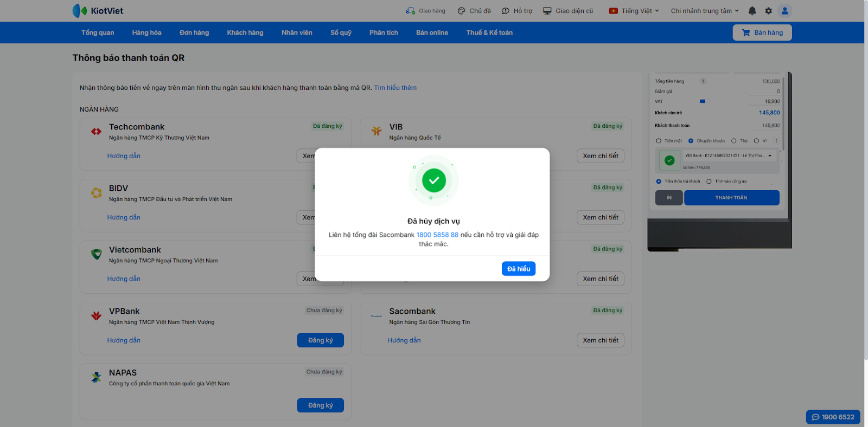Open the Chủ đề theme option
The height and width of the screenshot is (427, 868).
474,11
